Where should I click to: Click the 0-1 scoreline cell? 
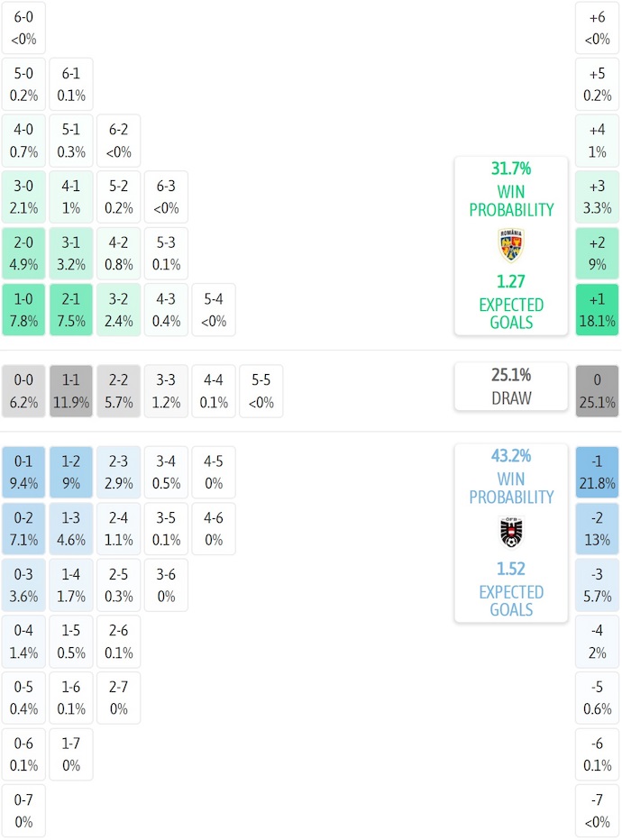point(24,472)
